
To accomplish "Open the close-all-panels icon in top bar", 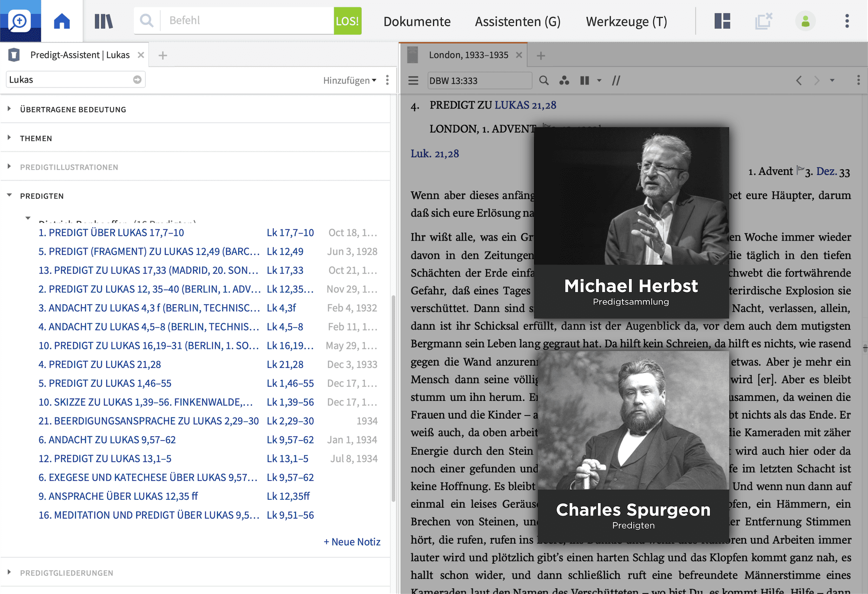I will click(763, 21).
